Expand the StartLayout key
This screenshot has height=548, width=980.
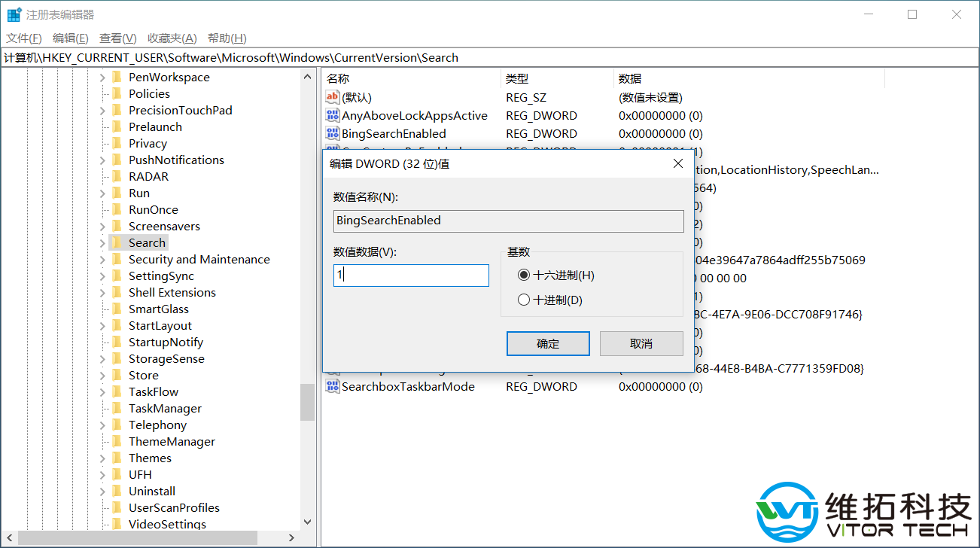(102, 325)
